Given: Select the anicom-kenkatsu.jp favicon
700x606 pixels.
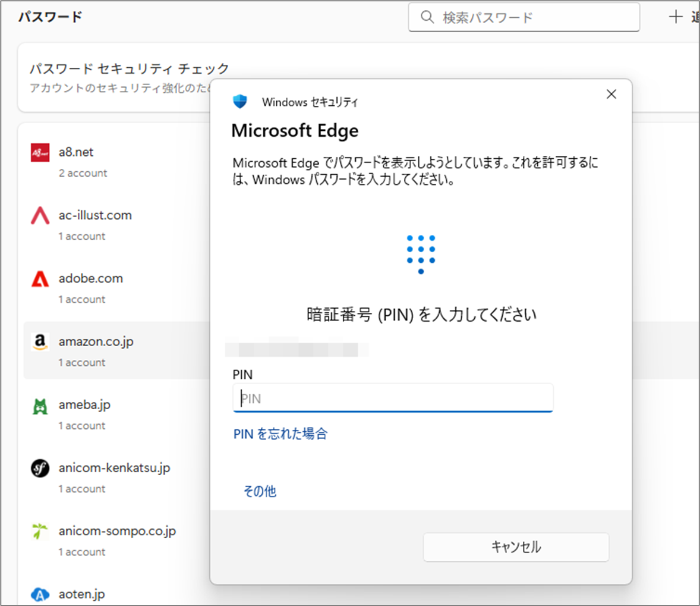Looking at the screenshot, I should (39, 468).
